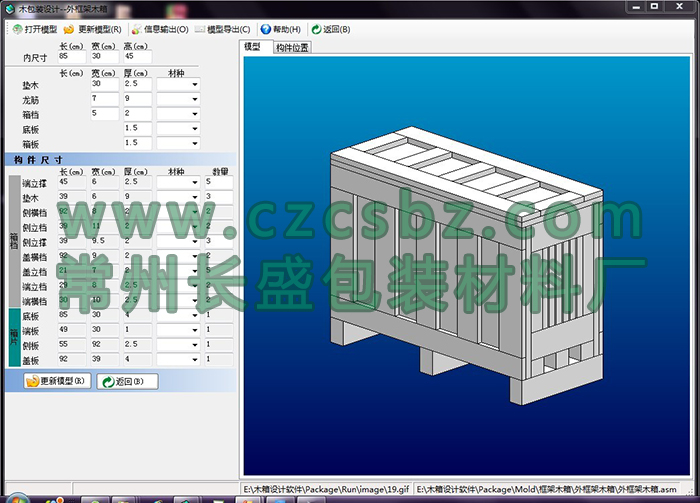Expand 材种 dropdown in the 盖板 row

coord(195,359)
